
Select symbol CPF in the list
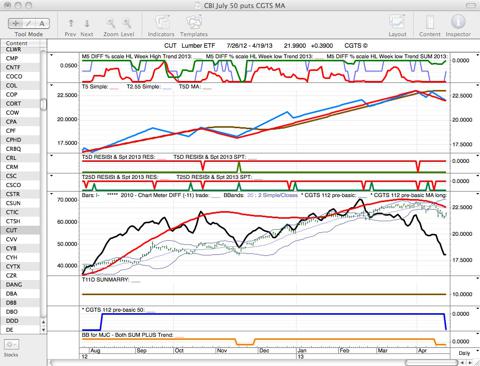20,131
